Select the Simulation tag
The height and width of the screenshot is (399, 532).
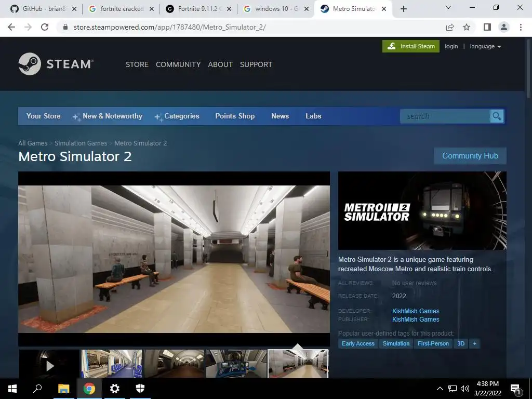point(396,344)
